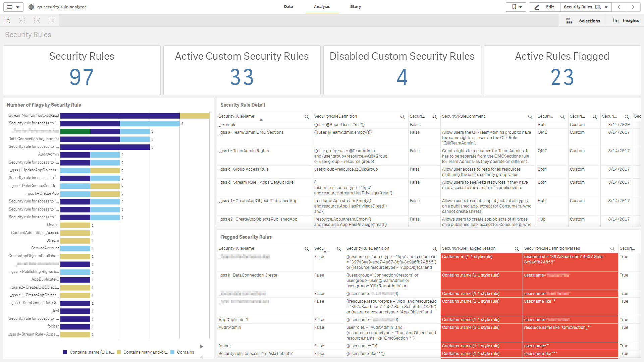Open the smart search tool icon
This screenshot has height=362, width=644.
tap(7, 21)
